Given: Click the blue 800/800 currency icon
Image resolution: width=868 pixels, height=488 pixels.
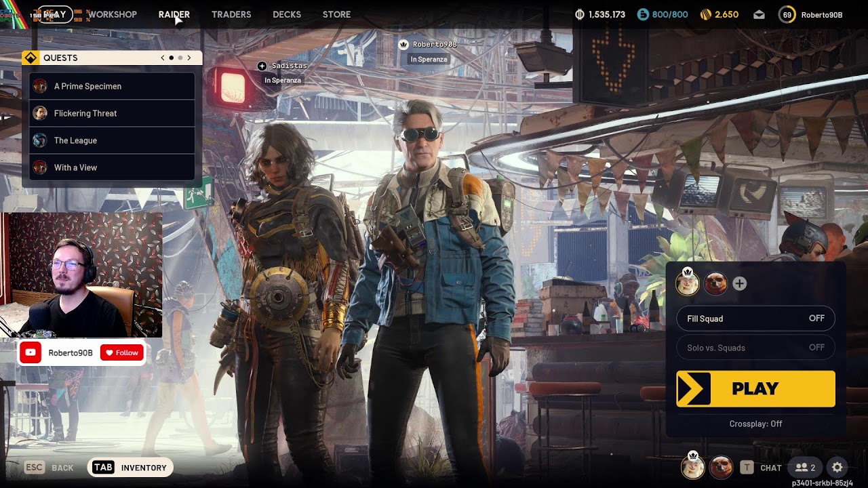Looking at the screenshot, I should click(643, 14).
